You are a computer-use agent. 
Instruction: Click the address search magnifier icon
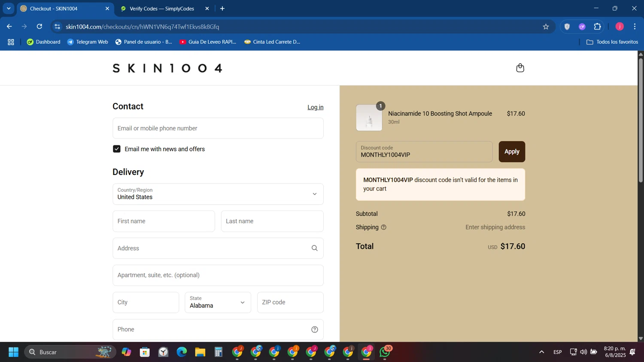[x=314, y=248]
